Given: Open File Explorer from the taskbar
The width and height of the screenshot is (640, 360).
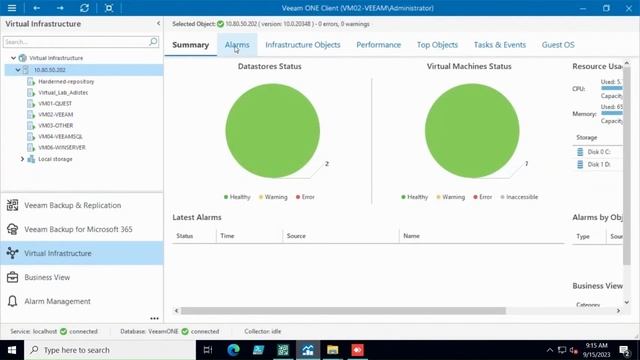Looking at the screenshot, I should tap(333, 350).
